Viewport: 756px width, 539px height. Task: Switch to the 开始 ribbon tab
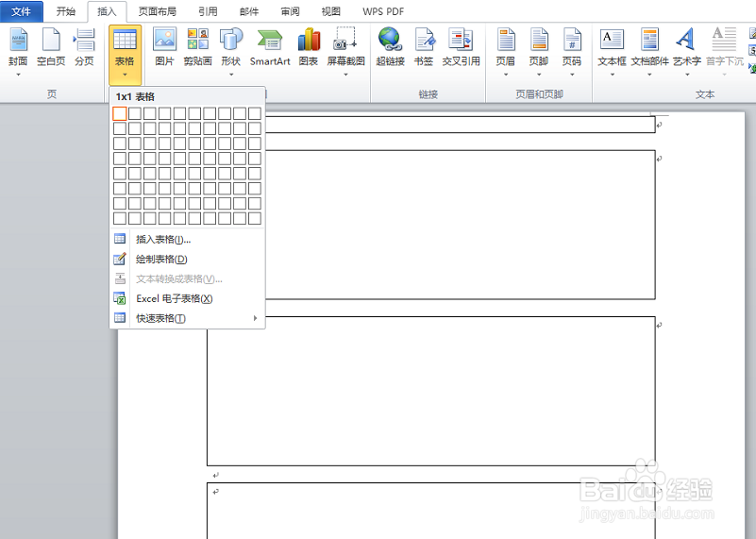(65, 11)
